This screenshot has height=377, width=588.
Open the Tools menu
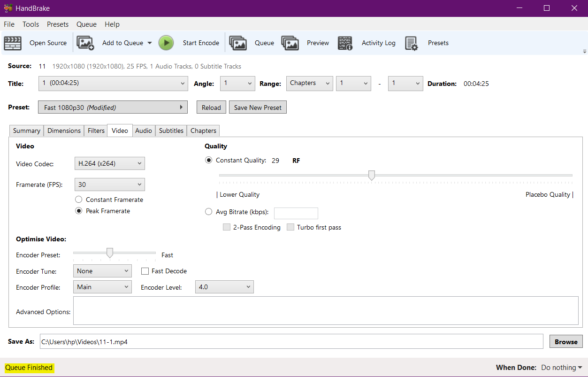pos(31,24)
